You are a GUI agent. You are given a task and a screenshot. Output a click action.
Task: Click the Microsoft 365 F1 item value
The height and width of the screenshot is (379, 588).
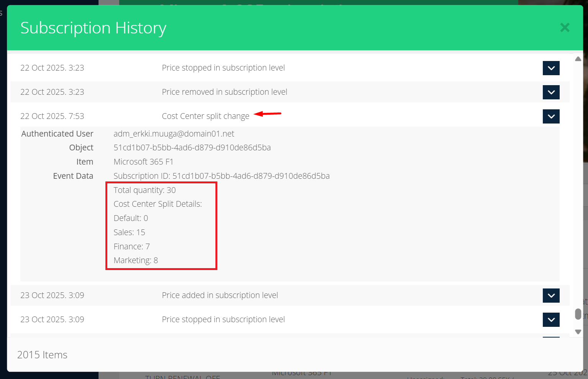coord(143,162)
